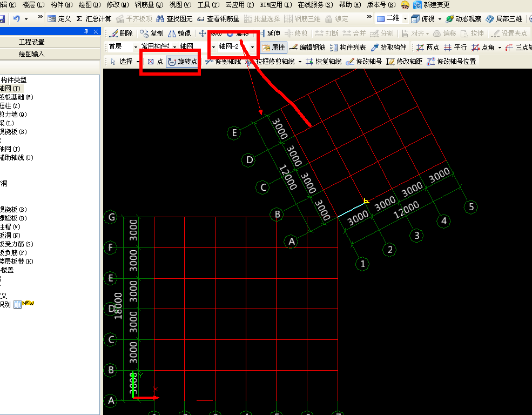532x415 pixels.
Task: Click the 修改轴距 edit axis spacing tool
Action: pyautogui.click(x=404, y=62)
